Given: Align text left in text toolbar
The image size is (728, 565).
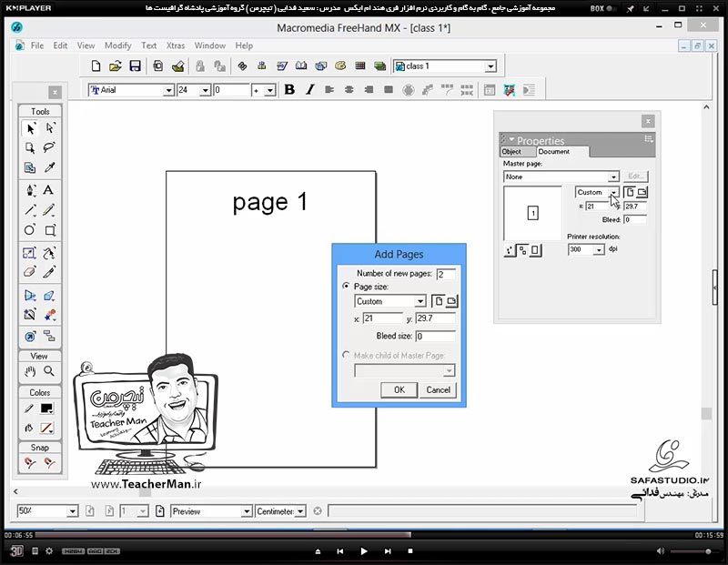Looking at the screenshot, I should pos(329,89).
